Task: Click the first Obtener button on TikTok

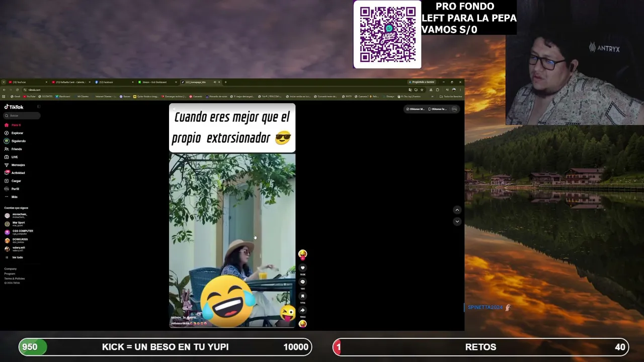Action: pos(416,109)
